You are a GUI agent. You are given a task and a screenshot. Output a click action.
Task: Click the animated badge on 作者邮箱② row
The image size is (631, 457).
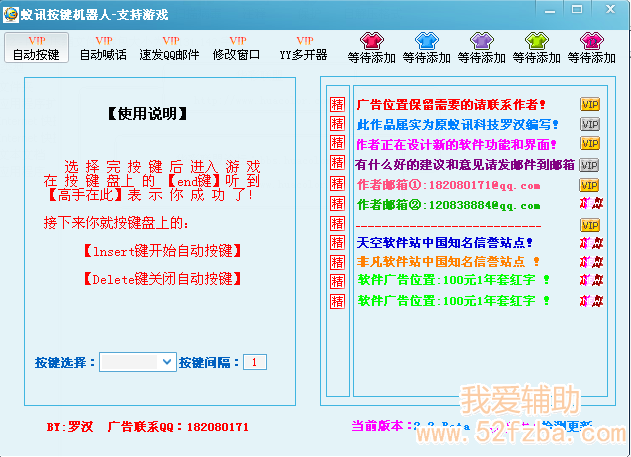tap(591, 204)
